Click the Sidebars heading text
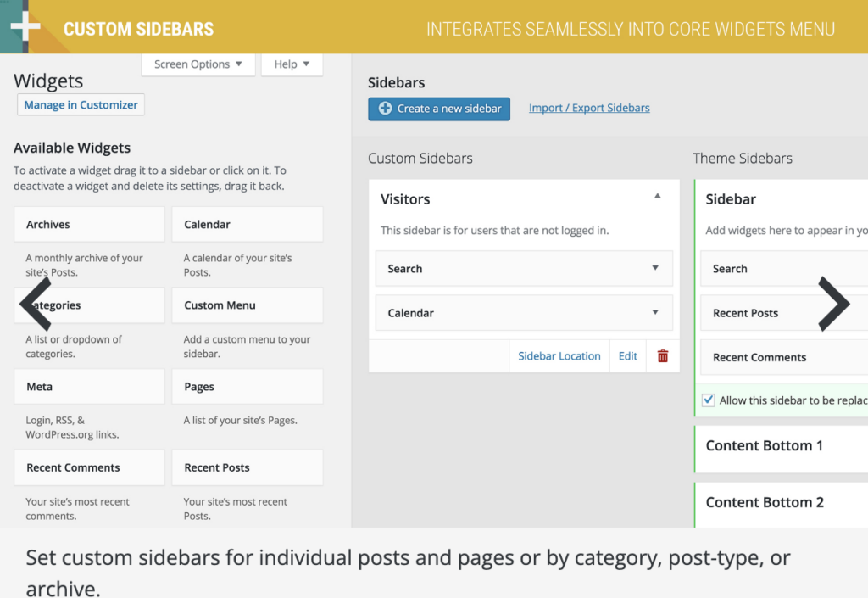 (x=397, y=82)
